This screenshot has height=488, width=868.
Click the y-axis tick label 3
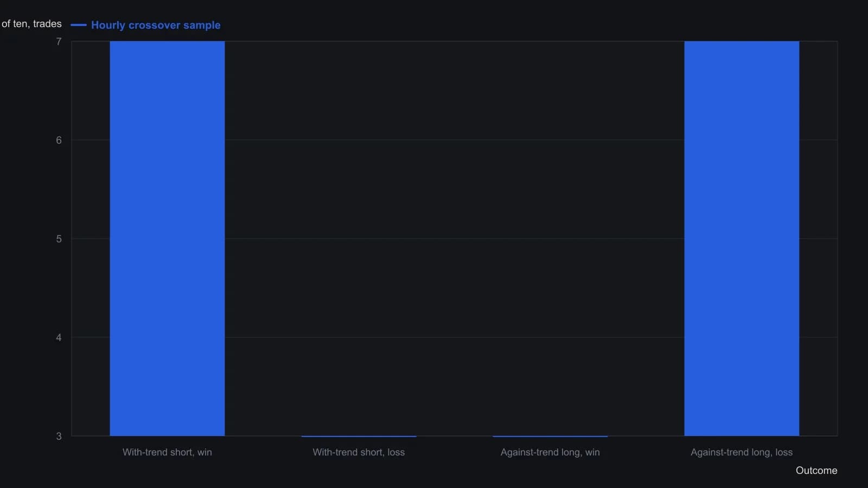[x=59, y=436]
